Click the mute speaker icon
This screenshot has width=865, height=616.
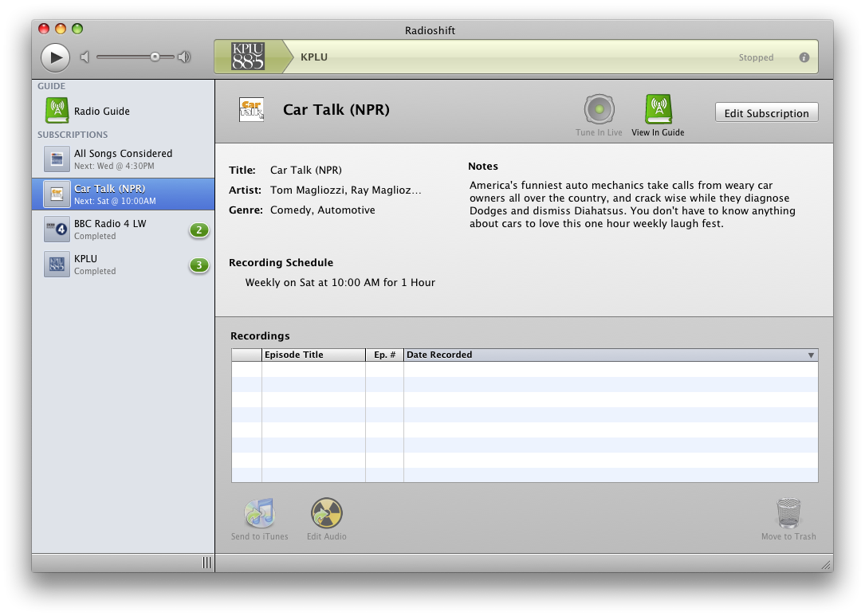click(x=85, y=57)
